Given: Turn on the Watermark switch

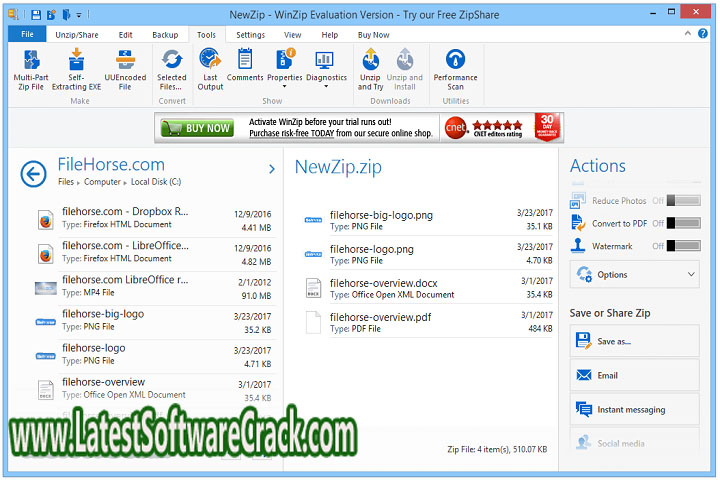Looking at the screenshot, I should point(683,246).
